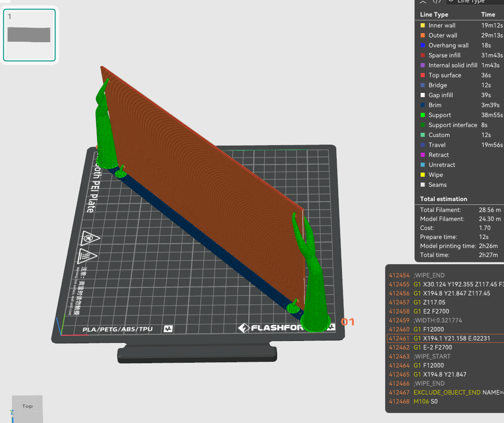504x423 pixels.
Task: Collapse the legend panel with the up chevron
Action: pyautogui.click(x=423, y=1)
